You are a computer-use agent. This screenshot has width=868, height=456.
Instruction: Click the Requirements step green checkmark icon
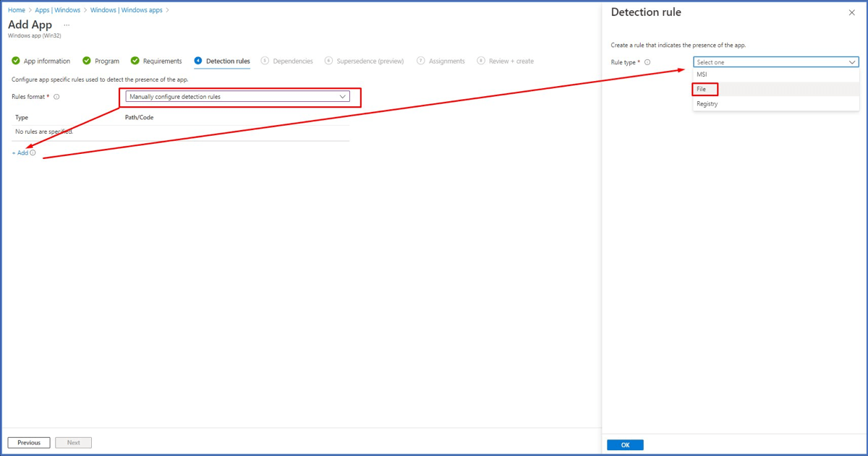click(135, 61)
